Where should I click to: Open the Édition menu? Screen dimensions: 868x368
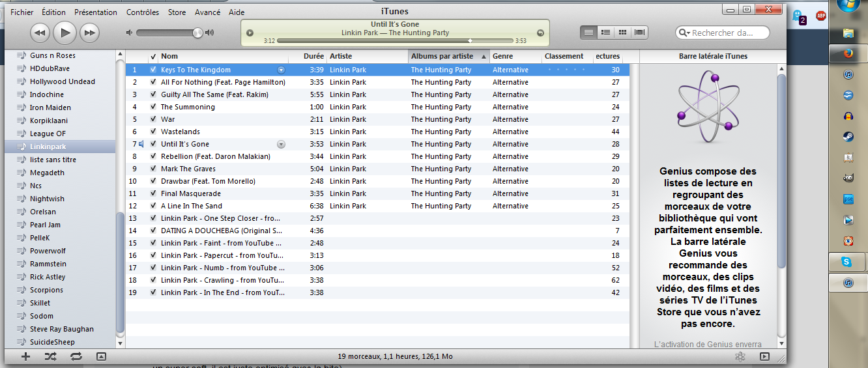(53, 12)
